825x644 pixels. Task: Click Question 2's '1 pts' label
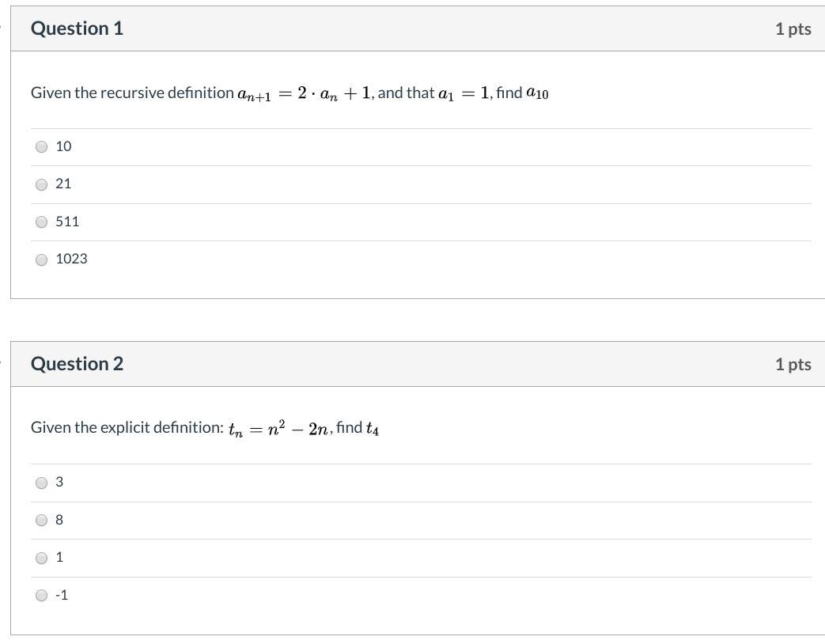click(793, 365)
